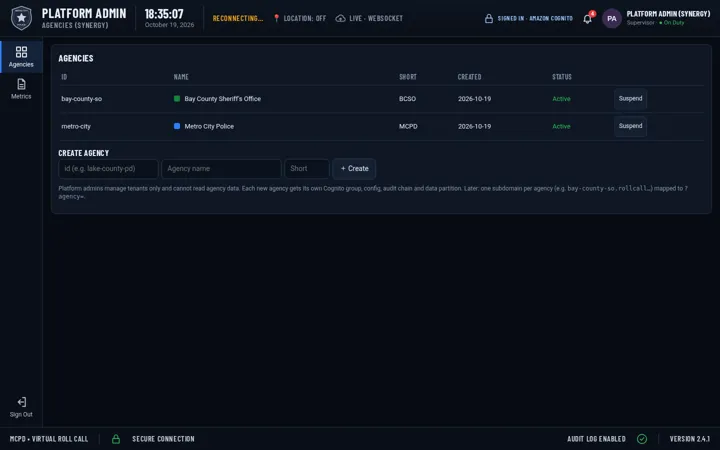Click Signed In Amazon Cognito text

point(535,18)
